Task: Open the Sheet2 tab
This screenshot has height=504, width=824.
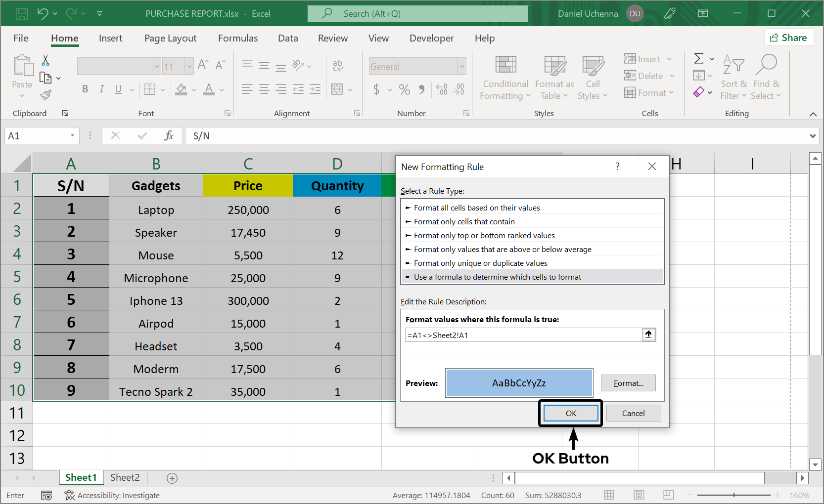Action: pyautogui.click(x=125, y=477)
